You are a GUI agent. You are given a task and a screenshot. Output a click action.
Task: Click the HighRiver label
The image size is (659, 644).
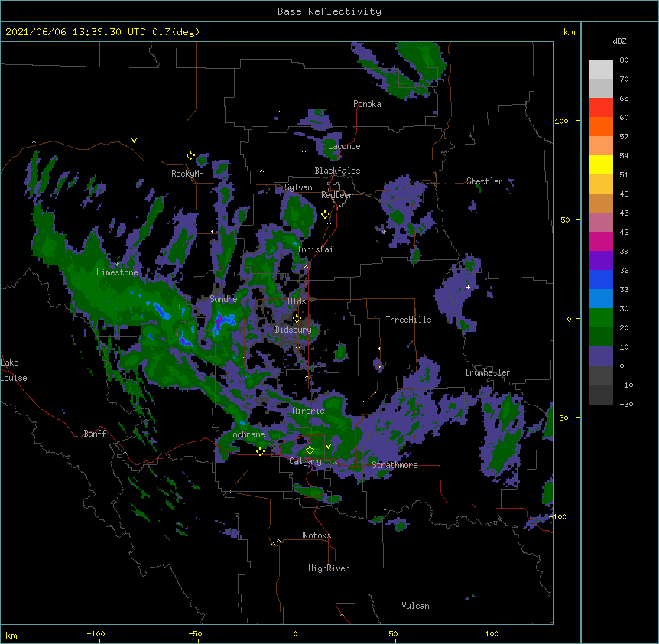point(329,568)
